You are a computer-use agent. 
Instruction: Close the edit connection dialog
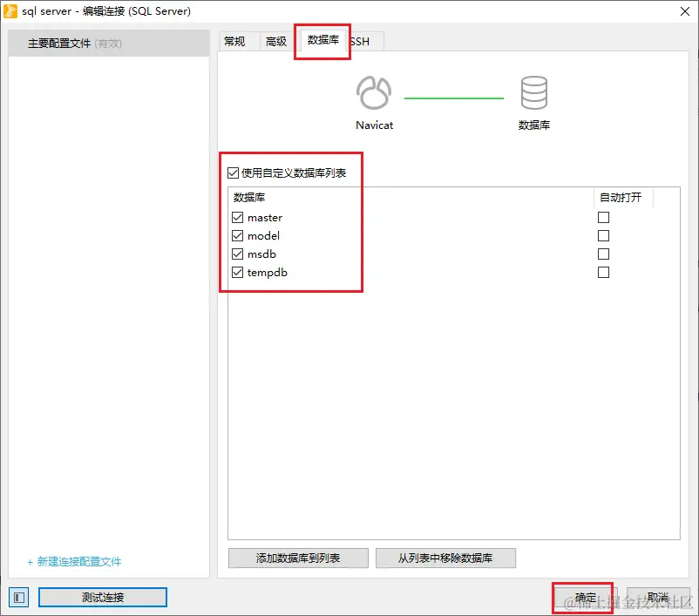[685, 11]
